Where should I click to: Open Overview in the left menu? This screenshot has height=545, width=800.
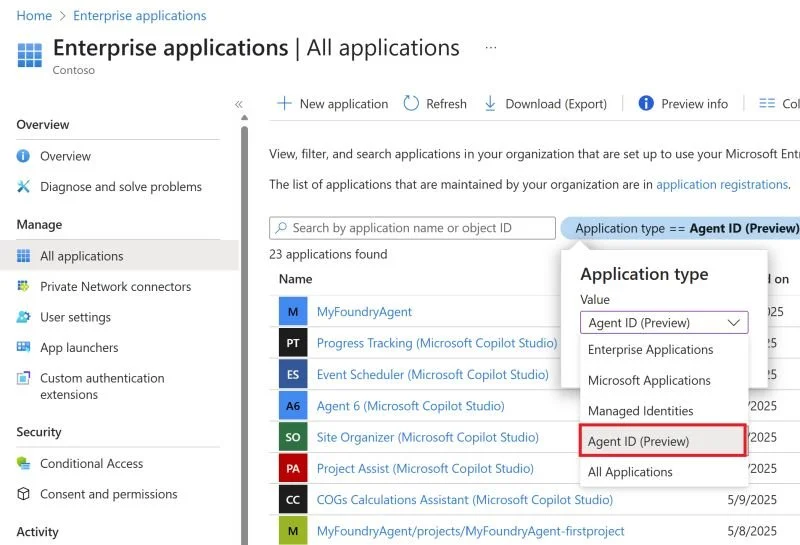[x=65, y=156]
